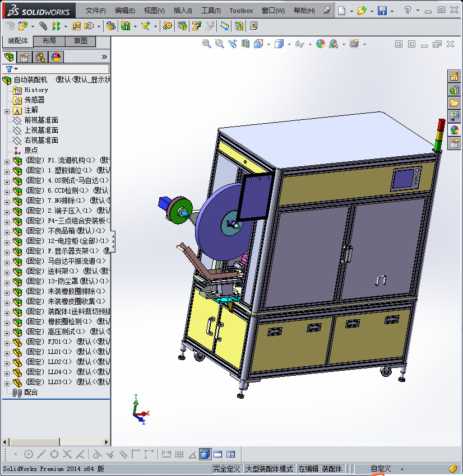The height and width of the screenshot is (476, 463).
Task: Toggle the single viewport layout icon on bottom toolbar
Action: pyautogui.click(x=218, y=454)
